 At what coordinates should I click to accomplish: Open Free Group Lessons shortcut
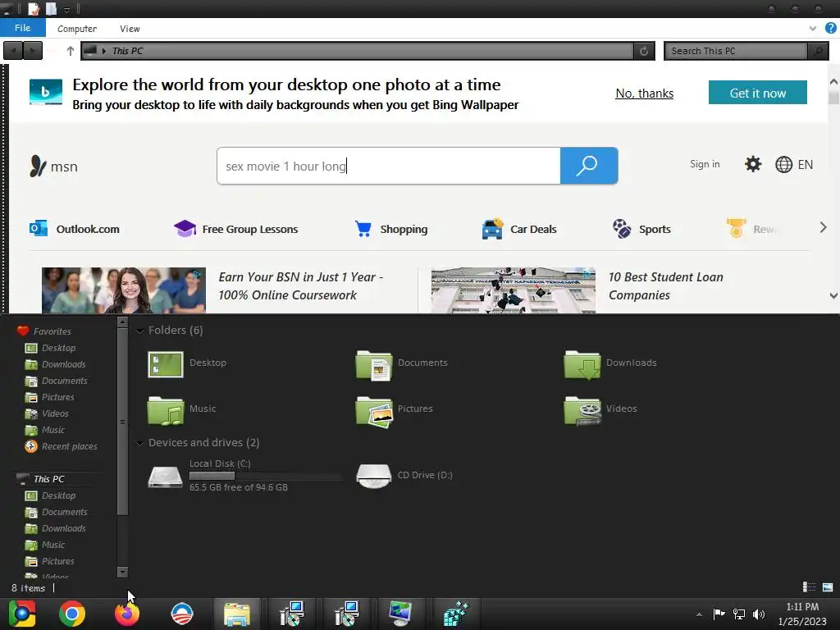tap(236, 229)
